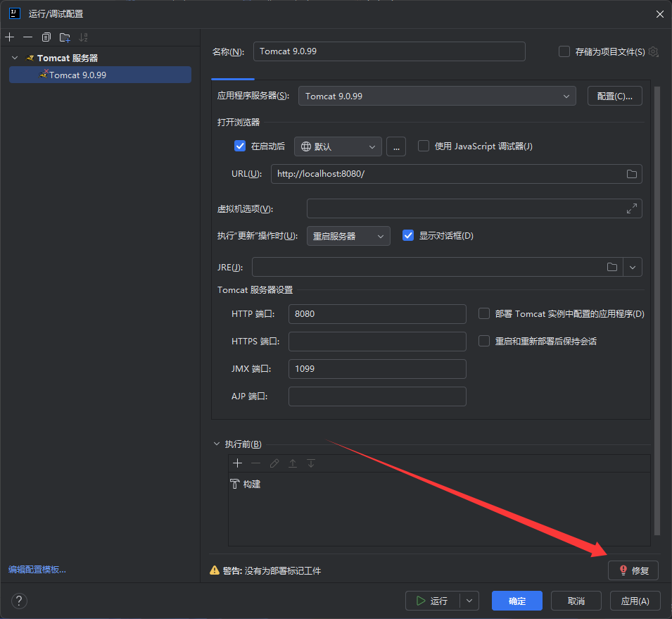Screen dimensions: 672x619
Task: Open edit configuration templates link
Action: coord(37,569)
